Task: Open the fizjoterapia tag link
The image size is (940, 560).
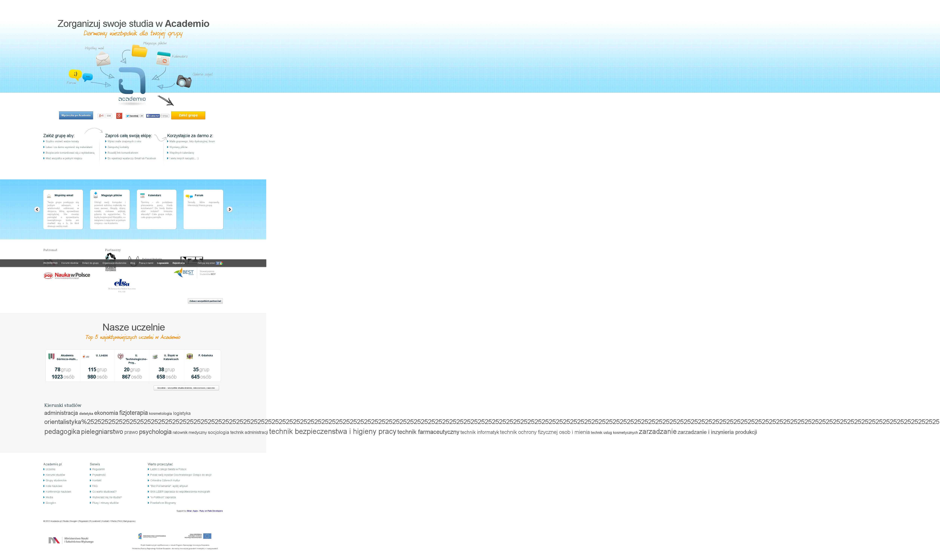Action: click(133, 413)
